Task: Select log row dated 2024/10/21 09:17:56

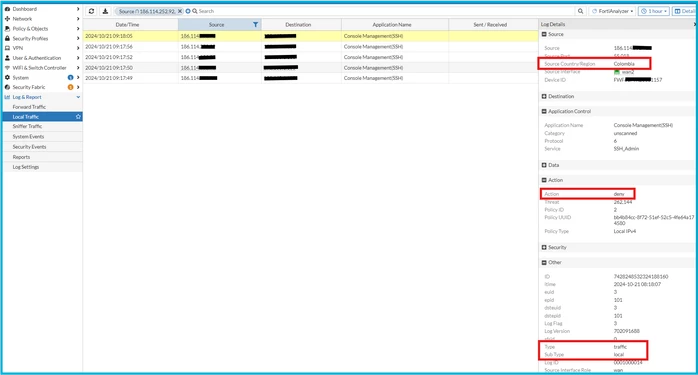Action: click(311, 46)
